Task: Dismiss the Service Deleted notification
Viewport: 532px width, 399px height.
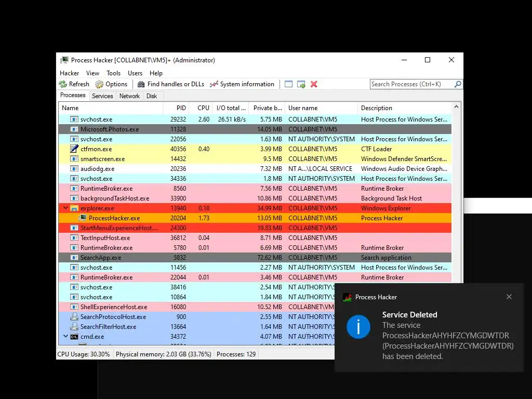Action: (509, 297)
